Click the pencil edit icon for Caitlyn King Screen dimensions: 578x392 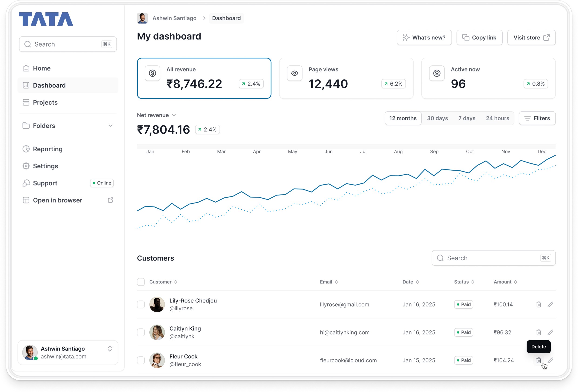(x=550, y=332)
